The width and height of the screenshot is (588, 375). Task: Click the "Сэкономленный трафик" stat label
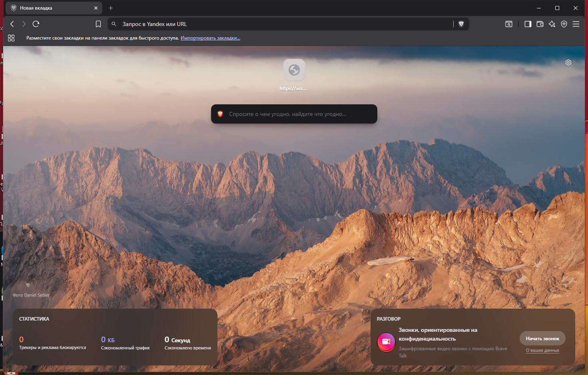tap(126, 348)
